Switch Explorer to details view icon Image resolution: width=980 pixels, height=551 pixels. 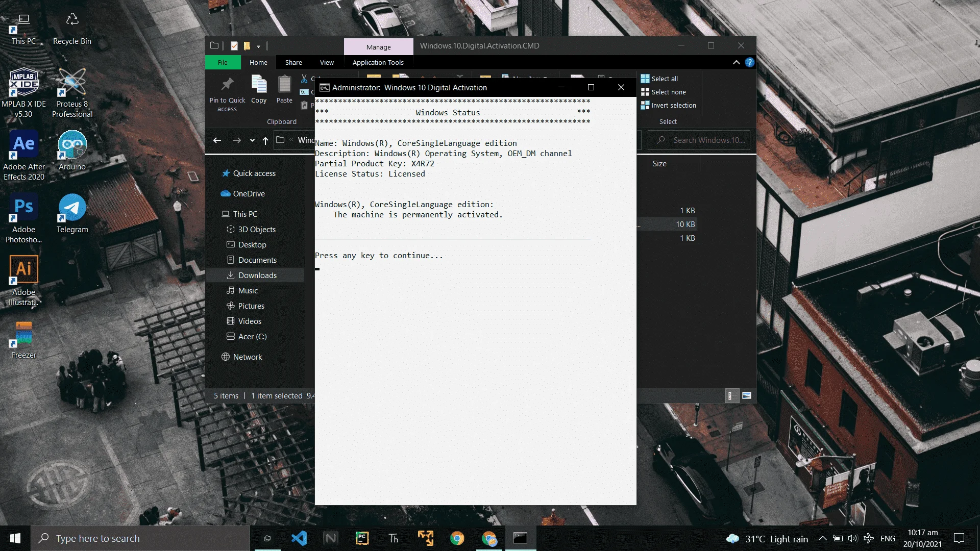coord(731,396)
